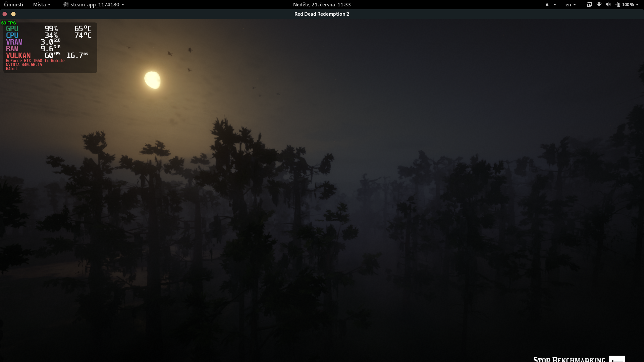This screenshot has width=644, height=362.
Task: Click the RAM label in the overlay
Action: (x=12, y=49)
